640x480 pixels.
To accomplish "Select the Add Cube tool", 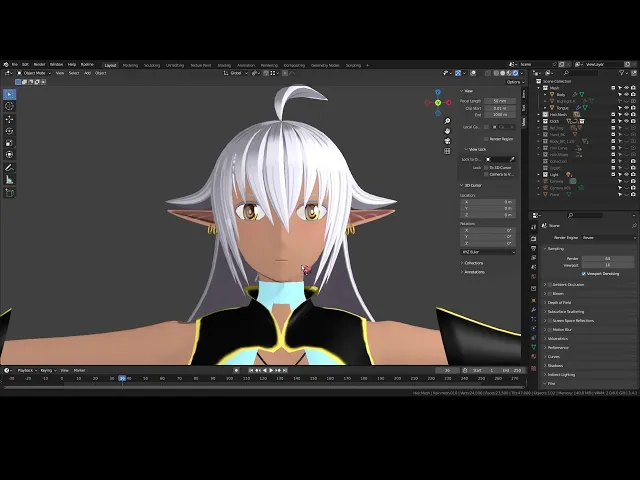I will [x=9, y=193].
